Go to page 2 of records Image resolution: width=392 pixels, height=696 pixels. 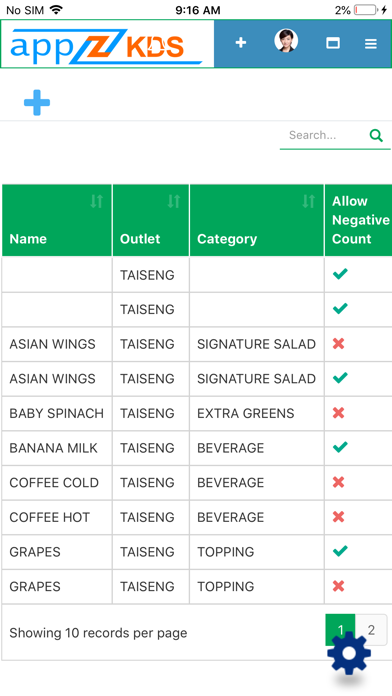(x=371, y=630)
